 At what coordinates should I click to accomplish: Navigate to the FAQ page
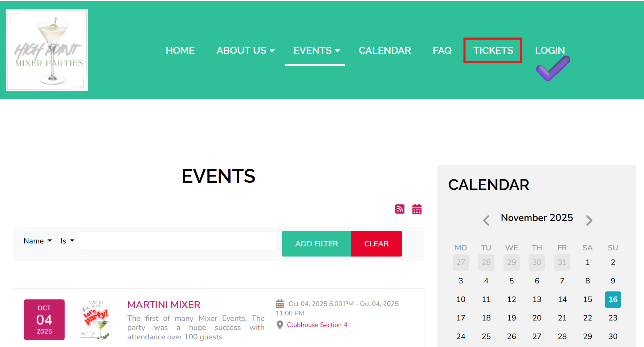pyautogui.click(x=442, y=51)
